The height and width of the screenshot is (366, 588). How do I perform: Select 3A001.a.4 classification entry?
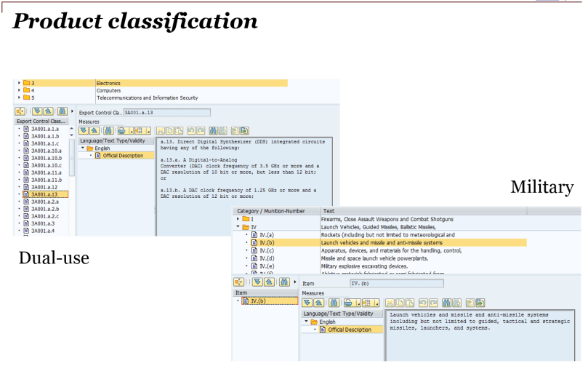(x=43, y=231)
